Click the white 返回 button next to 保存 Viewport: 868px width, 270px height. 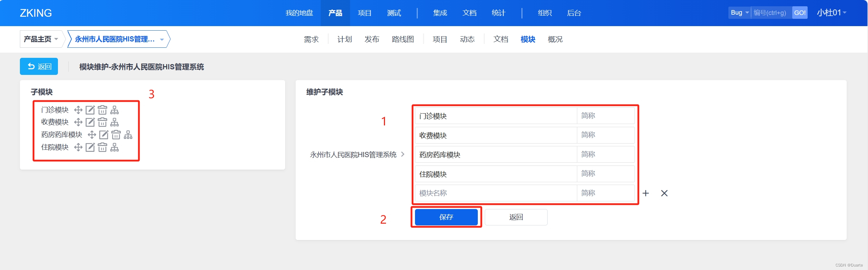pyautogui.click(x=516, y=217)
